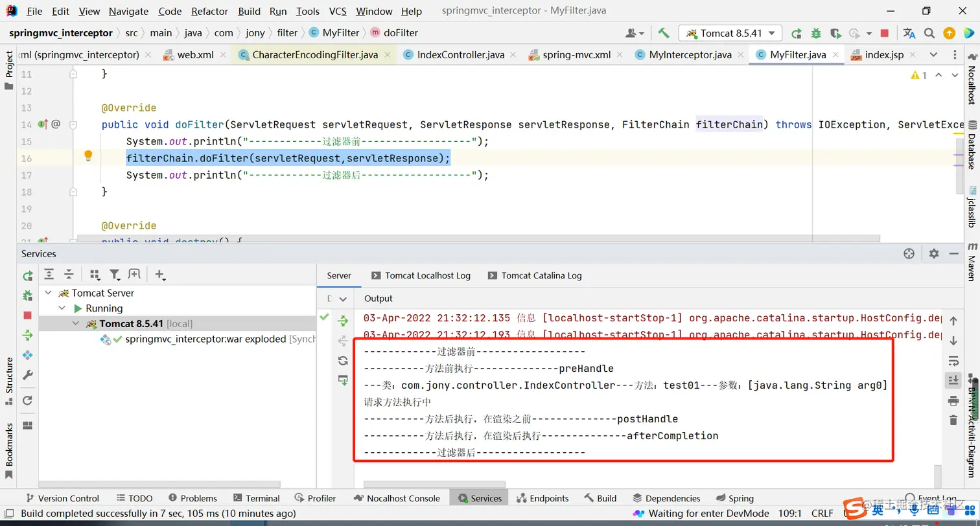This screenshot has height=526, width=980.
Task: Open Problems tool window button
Action: click(192, 498)
